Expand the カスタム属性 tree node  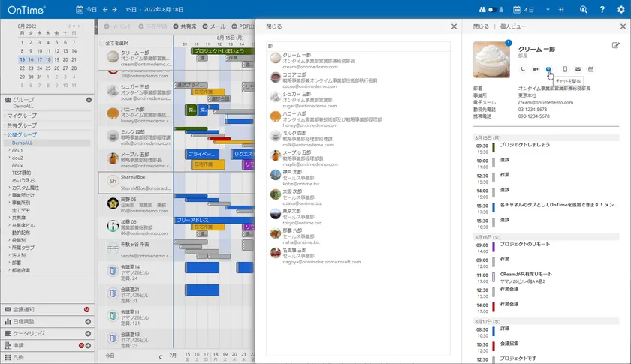(x=10, y=188)
